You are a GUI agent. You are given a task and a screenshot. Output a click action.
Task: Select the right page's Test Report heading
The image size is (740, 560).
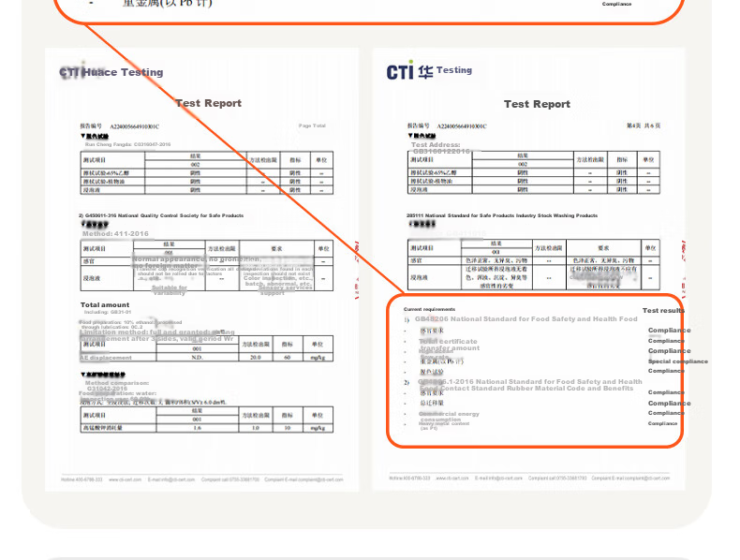[537, 104]
